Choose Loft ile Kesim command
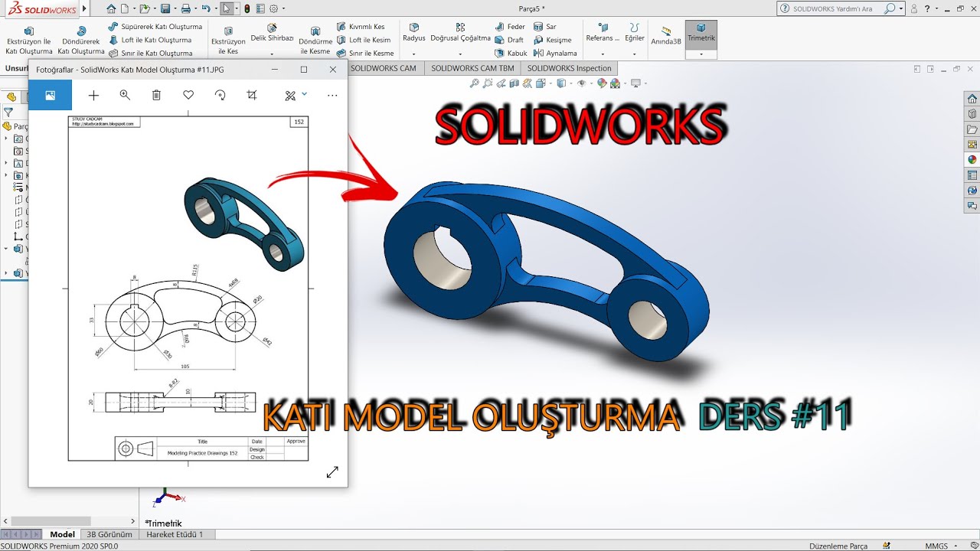Screen dimensions: 980x551 [364, 40]
